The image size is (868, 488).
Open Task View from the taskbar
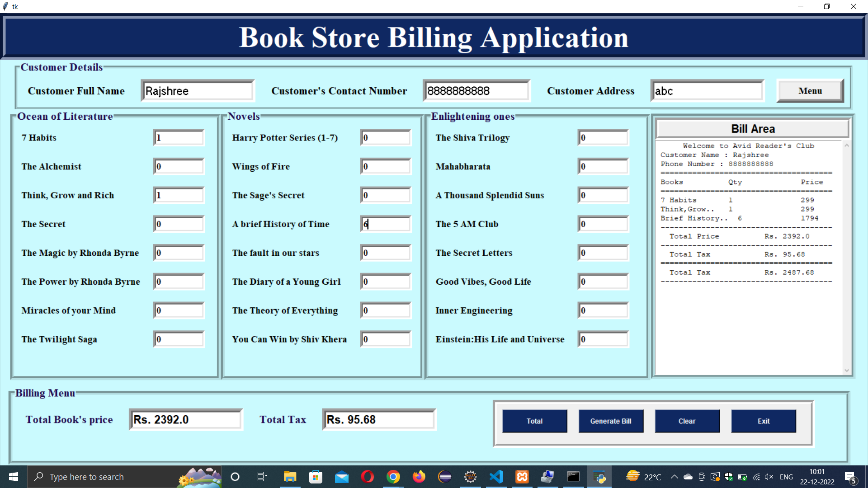coord(262,477)
